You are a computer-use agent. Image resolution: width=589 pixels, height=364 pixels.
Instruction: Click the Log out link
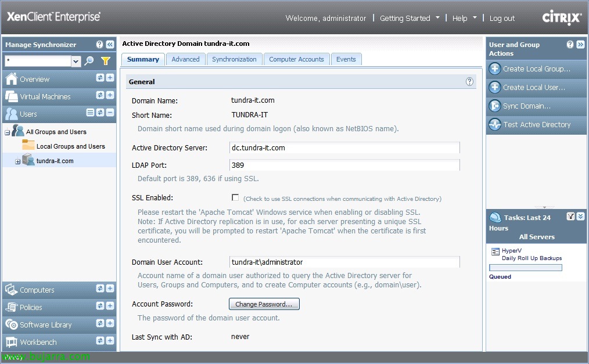tap(502, 19)
